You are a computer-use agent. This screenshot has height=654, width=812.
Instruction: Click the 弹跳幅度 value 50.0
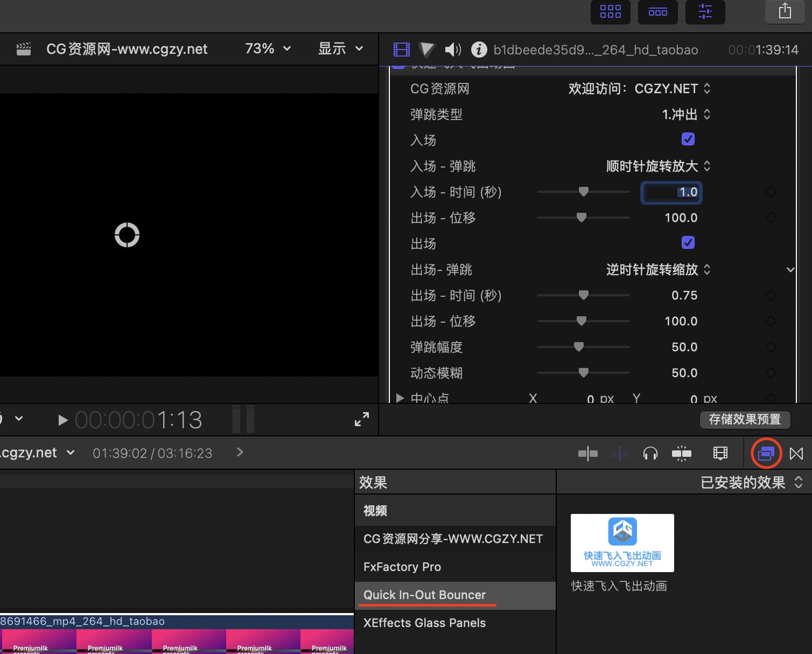(684, 347)
